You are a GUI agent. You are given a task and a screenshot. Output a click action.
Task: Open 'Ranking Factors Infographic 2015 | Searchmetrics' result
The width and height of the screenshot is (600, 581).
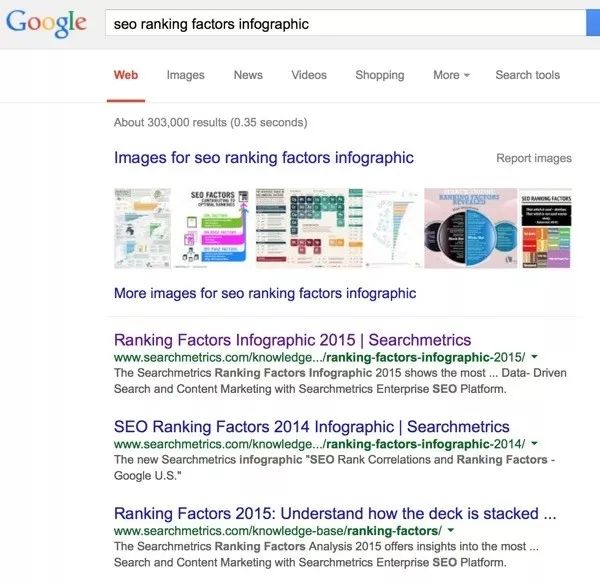coord(292,340)
